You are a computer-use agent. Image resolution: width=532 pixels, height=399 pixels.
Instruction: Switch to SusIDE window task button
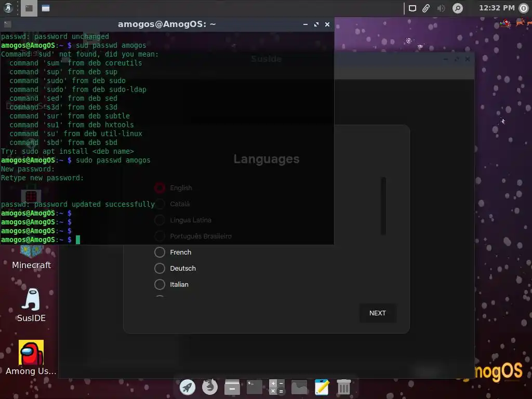pyautogui.click(x=46, y=8)
